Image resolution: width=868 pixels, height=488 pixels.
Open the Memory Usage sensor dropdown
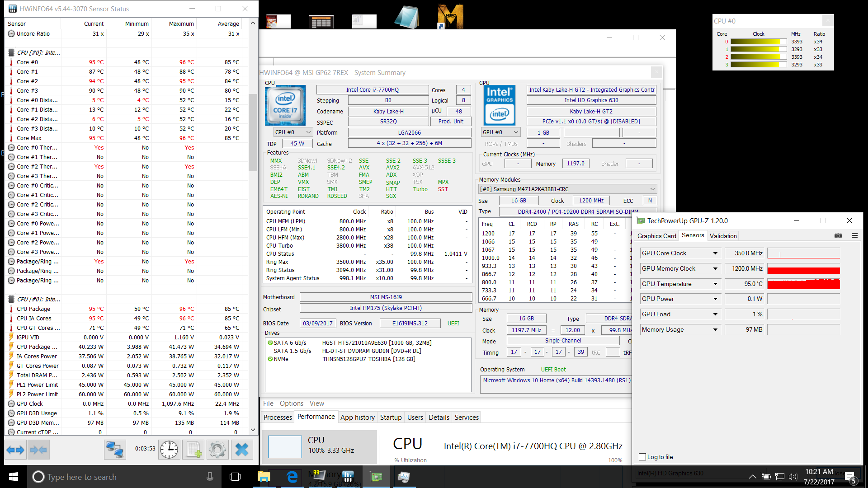coord(715,330)
